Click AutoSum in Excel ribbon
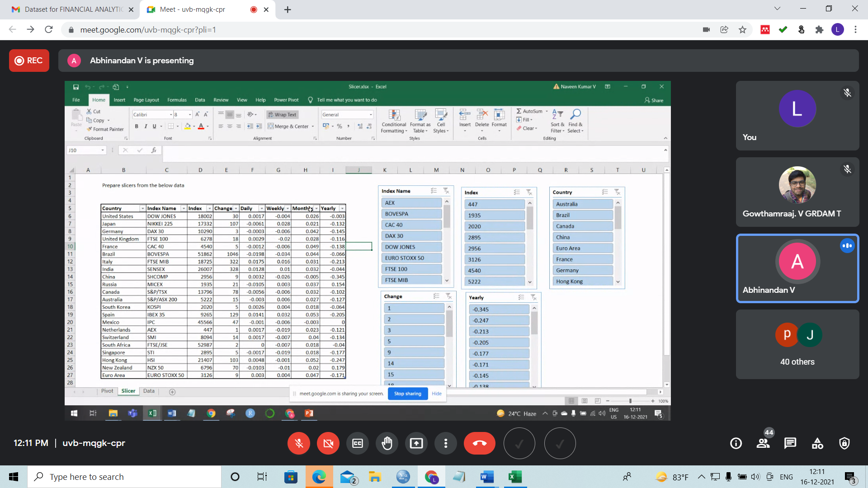 [x=530, y=111]
